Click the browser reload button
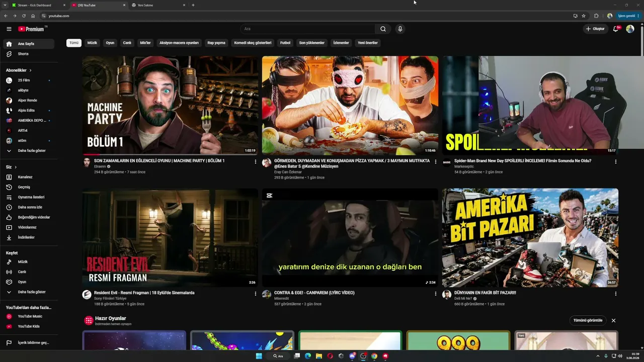Viewport: 644px width, 362px height. (x=24, y=16)
